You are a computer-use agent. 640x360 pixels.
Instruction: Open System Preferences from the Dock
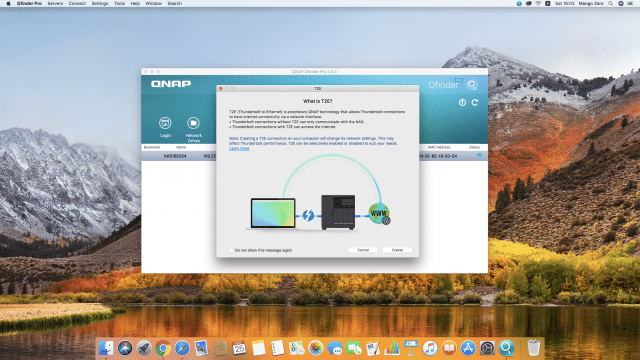(487, 348)
